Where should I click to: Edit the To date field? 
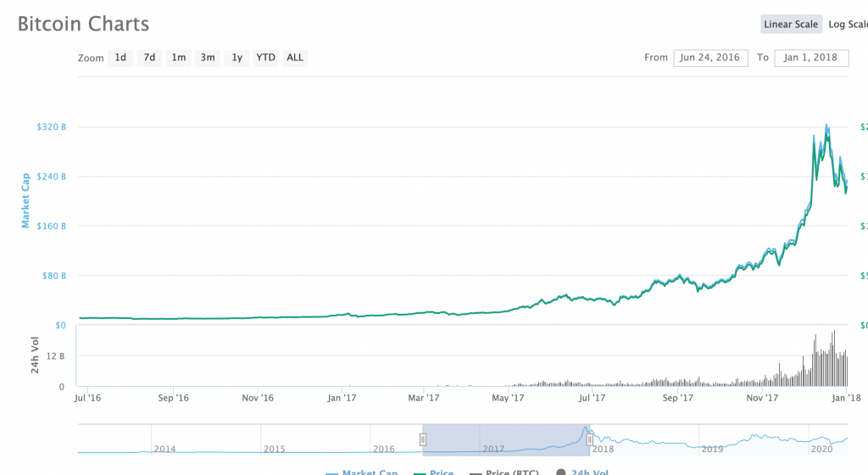[x=811, y=58]
